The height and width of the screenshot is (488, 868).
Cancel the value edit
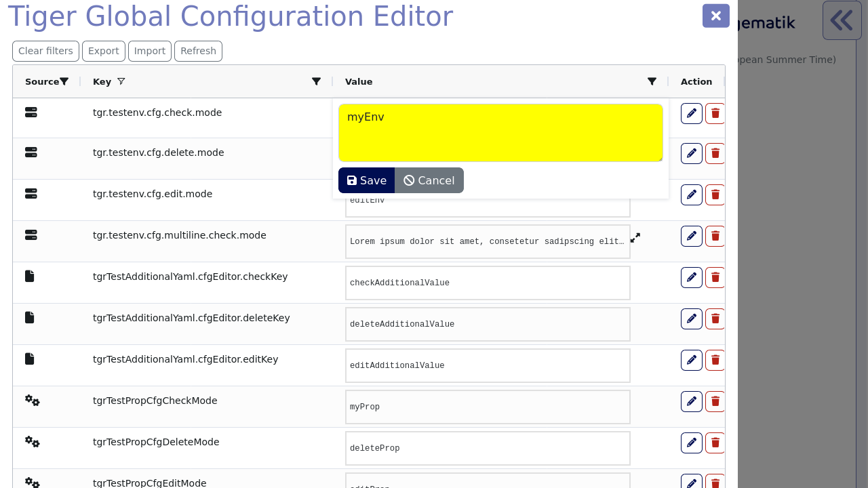pyautogui.click(x=429, y=180)
